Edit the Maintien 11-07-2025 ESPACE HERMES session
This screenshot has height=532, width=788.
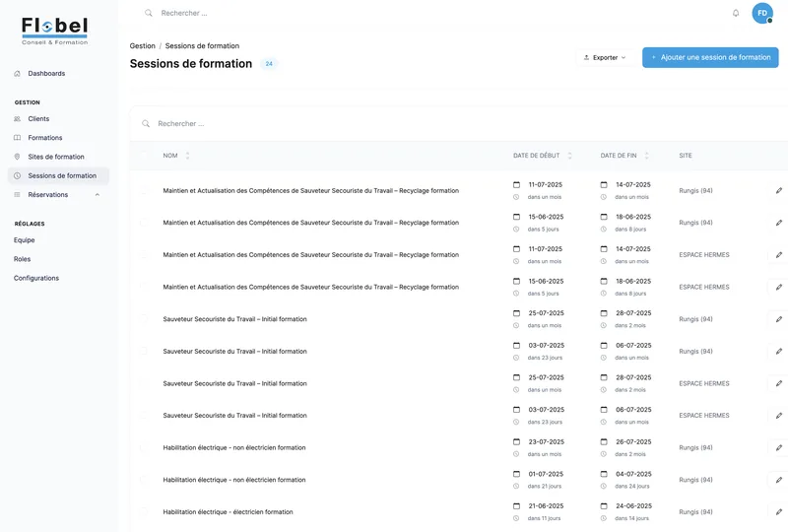pos(778,255)
